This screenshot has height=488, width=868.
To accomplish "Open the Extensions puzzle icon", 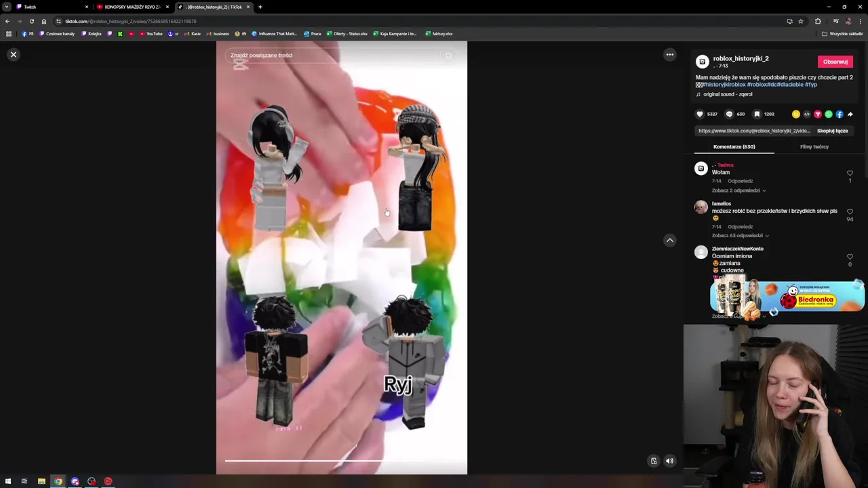I will (x=818, y=21).
